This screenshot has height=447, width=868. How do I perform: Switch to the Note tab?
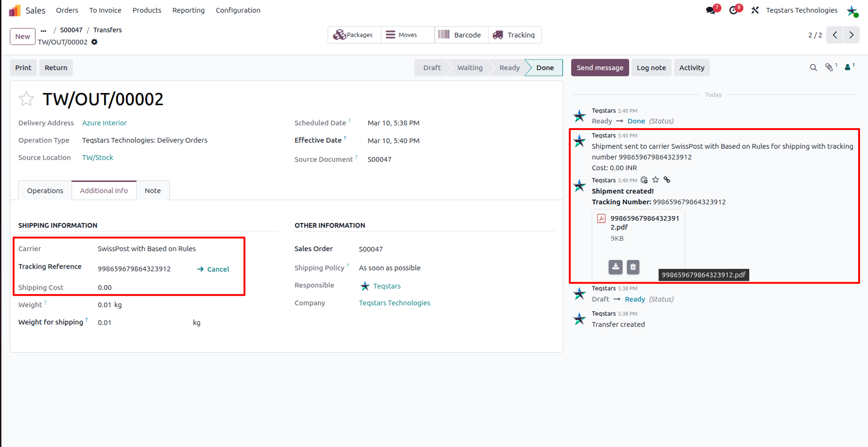[x=152, y=191]
